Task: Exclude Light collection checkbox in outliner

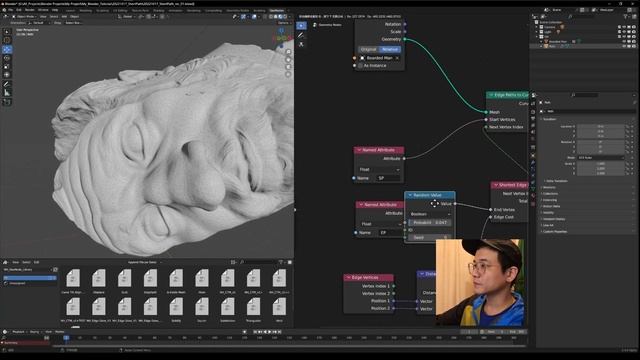Action: pyautogui.click(x=619, y=32)
